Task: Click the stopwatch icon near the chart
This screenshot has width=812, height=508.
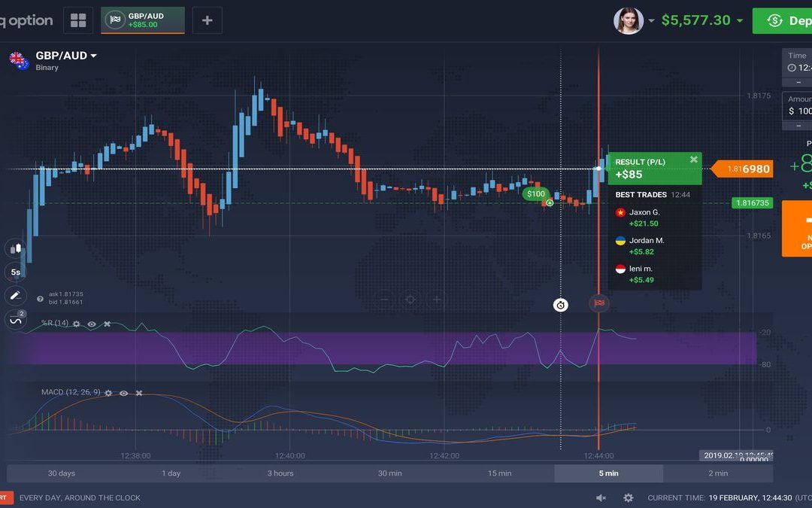Action: (x=560, y=304)
